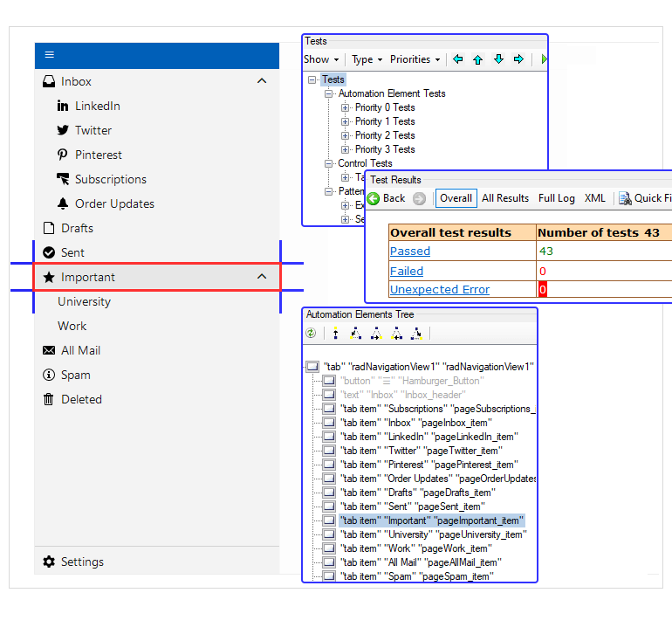Collapse Automation Element Tests node

point(328,93)
